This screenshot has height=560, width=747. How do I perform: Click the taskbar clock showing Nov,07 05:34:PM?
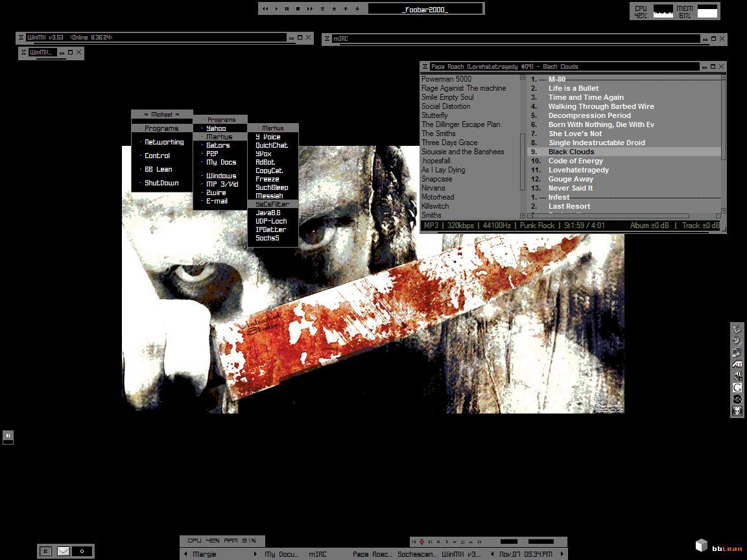(526, 554)
